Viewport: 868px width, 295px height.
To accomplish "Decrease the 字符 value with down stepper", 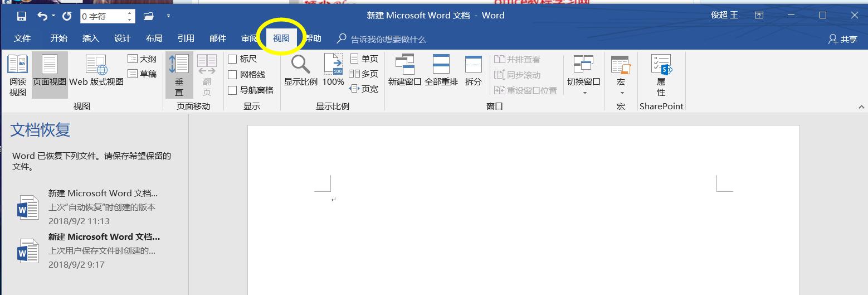I will click(x=130, y=20).
